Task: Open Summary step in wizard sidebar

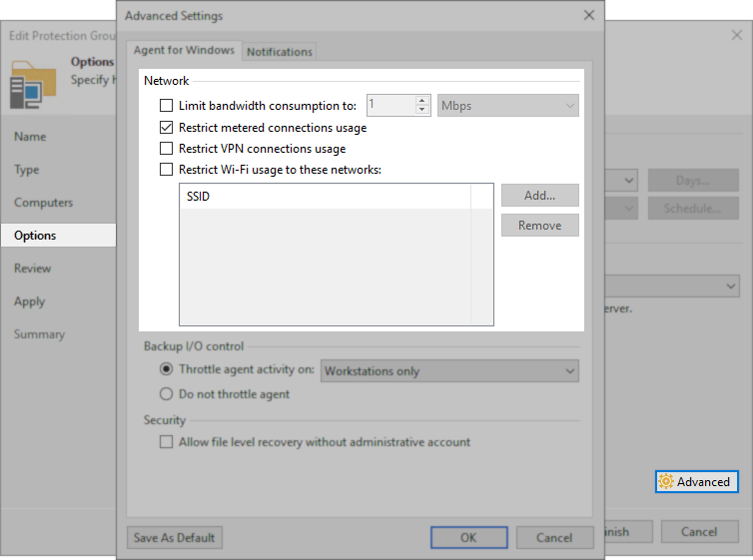Action: point(39,334)
